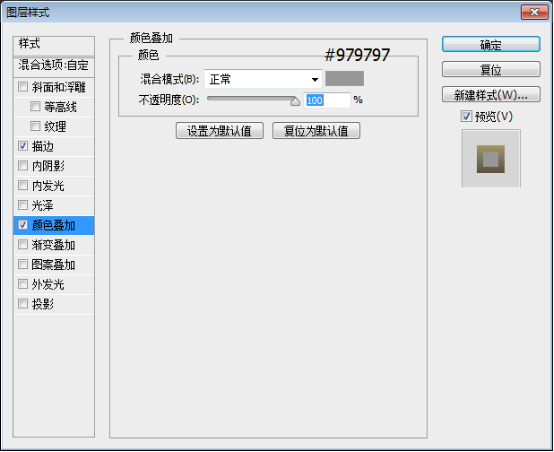This screenshot has height=452, width=554.
Task: Toggle the 预览(V) checkbox
Action: 466,116
